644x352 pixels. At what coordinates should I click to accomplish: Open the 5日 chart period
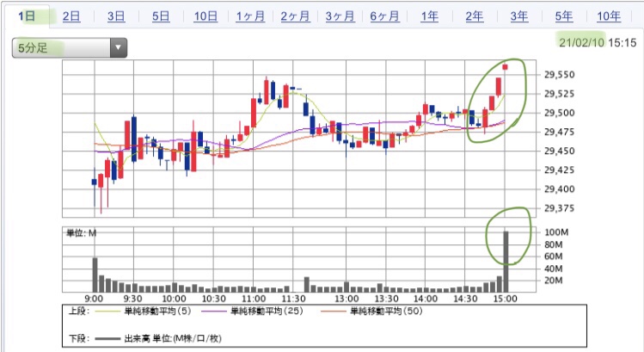click(x=161, y=16)
